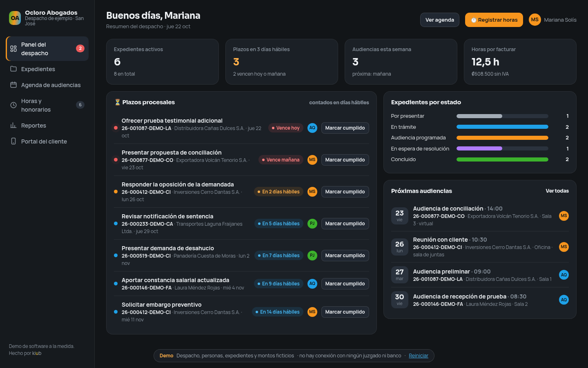Select Audiencia de recepción de prueba entry
588x368 pixels.
(480, 300)
